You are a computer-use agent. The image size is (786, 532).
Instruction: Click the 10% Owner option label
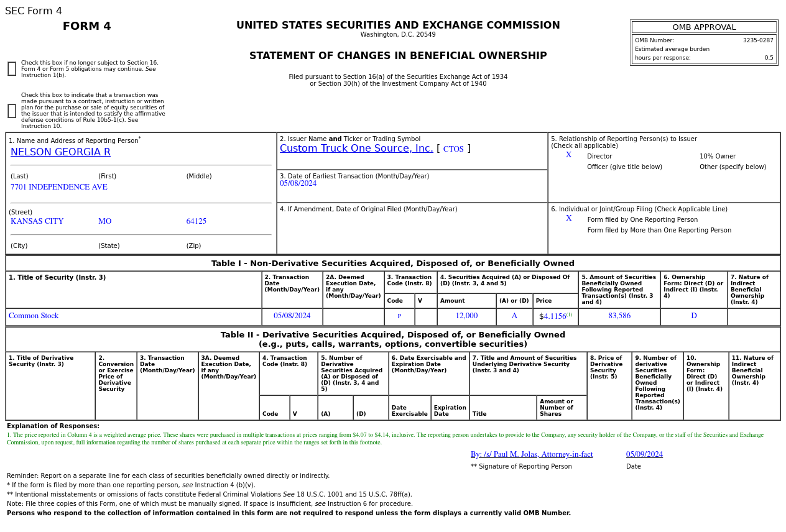click(718, 156)
